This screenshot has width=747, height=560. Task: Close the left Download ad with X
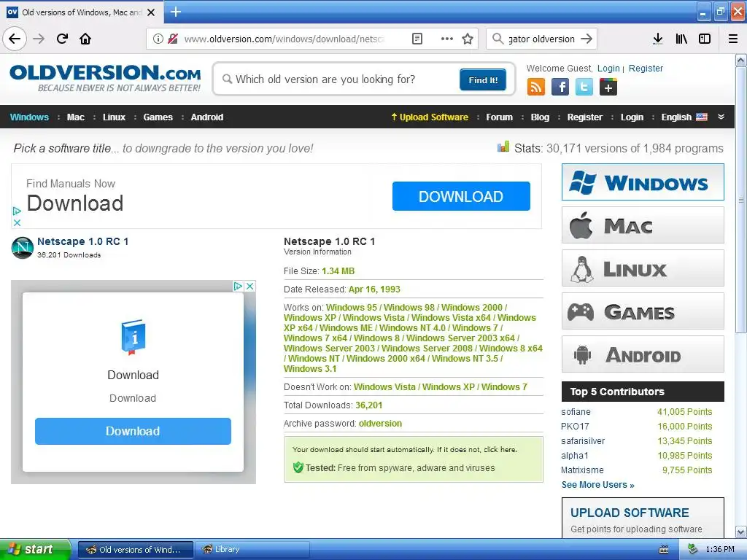pyautogui.click(x=249, y=286)
